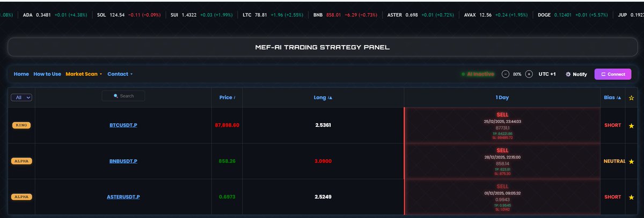Click the KING badge on BTCUSDT.P row
Image resolution: width=644 pixels, height=218 pixels.
click(21, 125)
